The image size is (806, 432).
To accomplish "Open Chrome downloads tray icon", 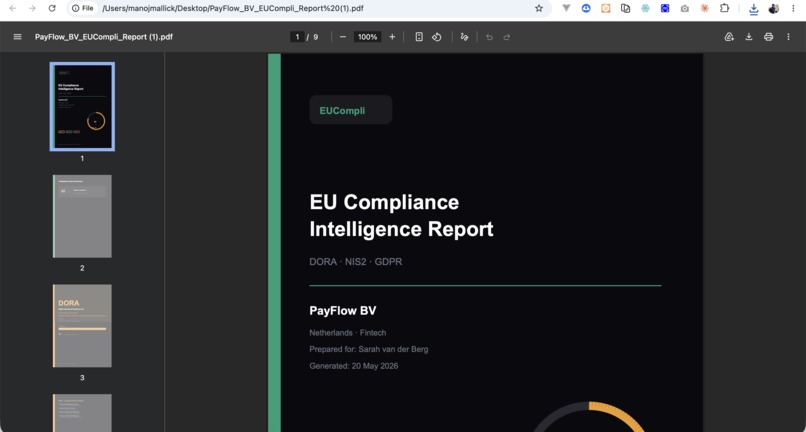I will coord(754,9).
